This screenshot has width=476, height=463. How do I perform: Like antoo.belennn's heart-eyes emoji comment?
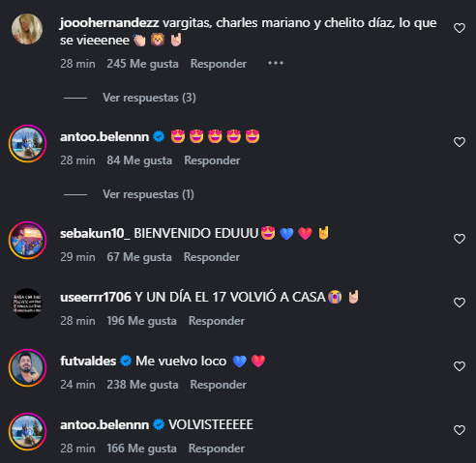[x=460, y=142]
